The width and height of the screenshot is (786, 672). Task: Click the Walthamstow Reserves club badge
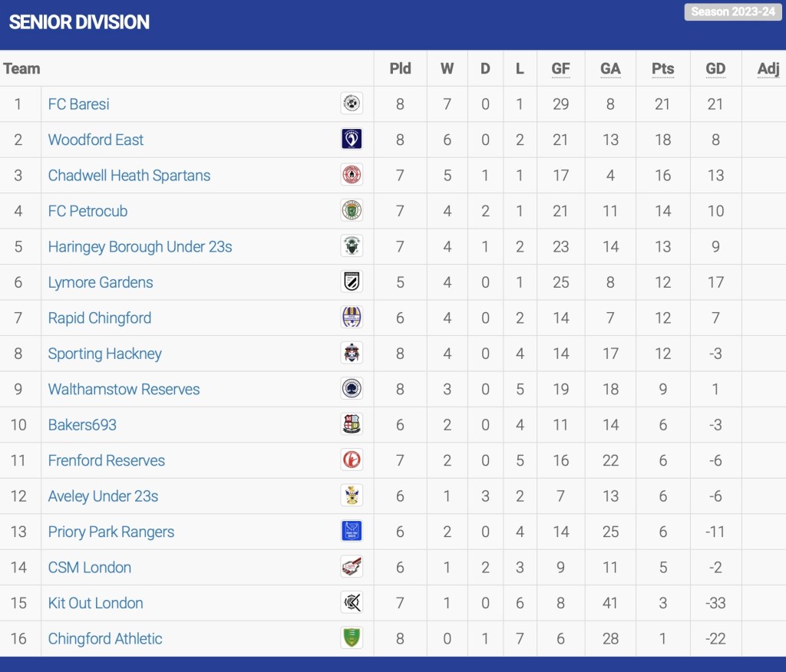[352, 388]
